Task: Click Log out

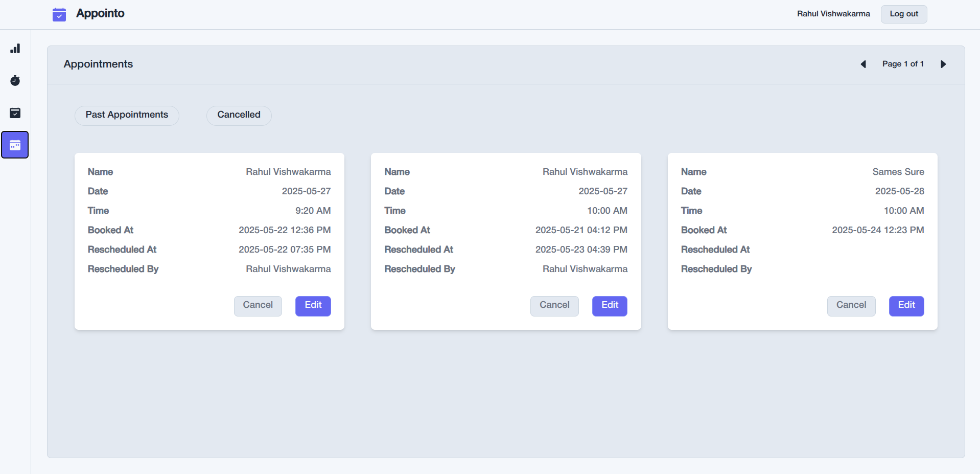Action: (903, 14)
